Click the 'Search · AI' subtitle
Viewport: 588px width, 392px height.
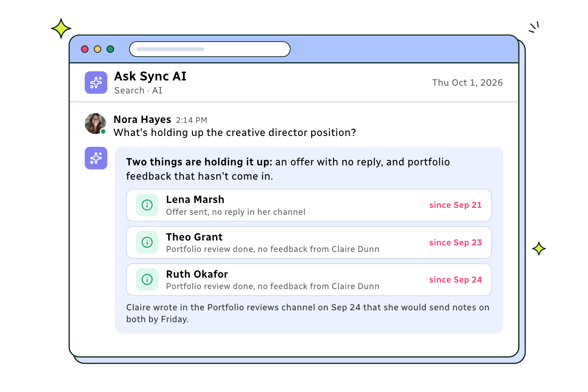[138, 91]
